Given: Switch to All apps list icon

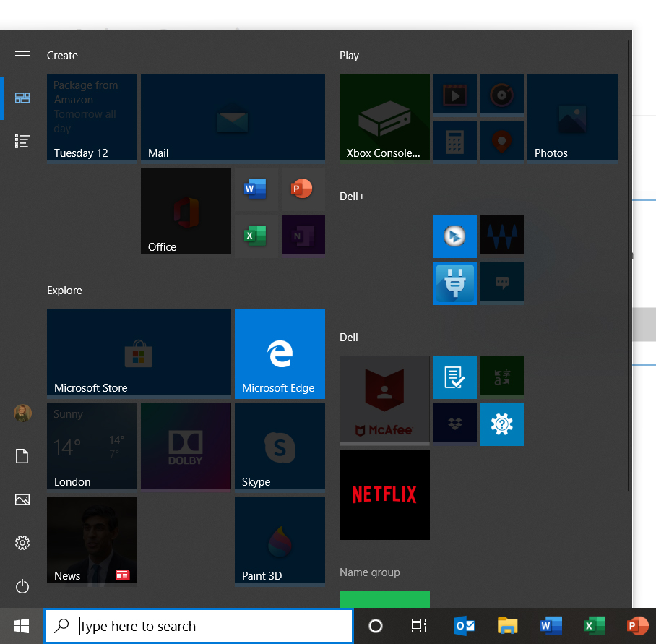Looking at the screenshot, I should tap(22, 142).
